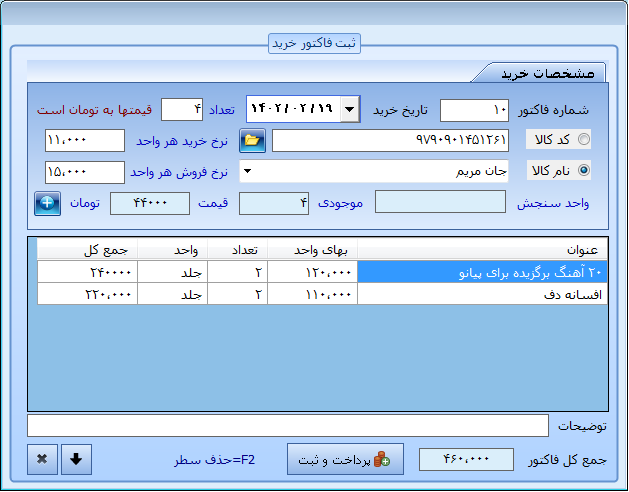629x492 pixels.
Task: Click unit جلد cell of piano row
Action: 172,272
